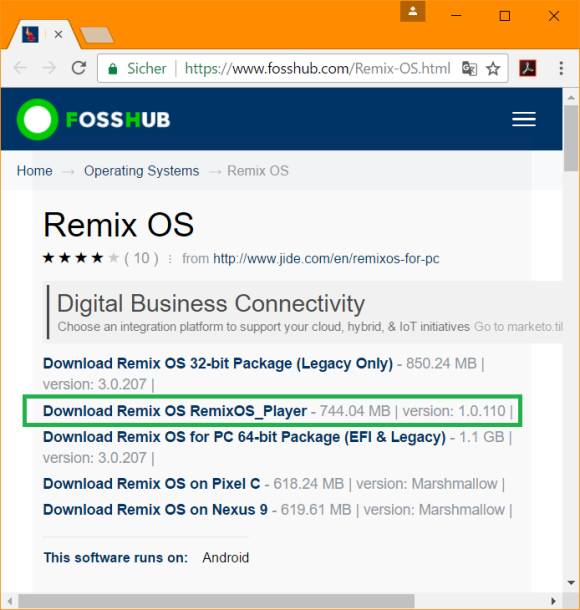The image size is (580, 610).
Task: Click vertical scrollbar down arrow
Action: pyautogui.click(x=571, y=583)
